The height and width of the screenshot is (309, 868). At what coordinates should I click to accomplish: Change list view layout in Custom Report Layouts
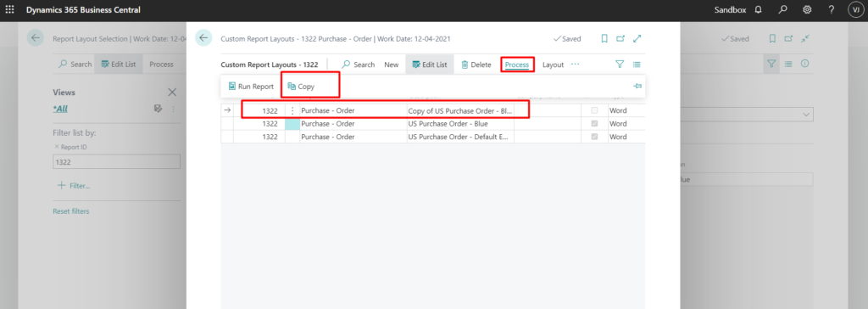tap(637, 65)
